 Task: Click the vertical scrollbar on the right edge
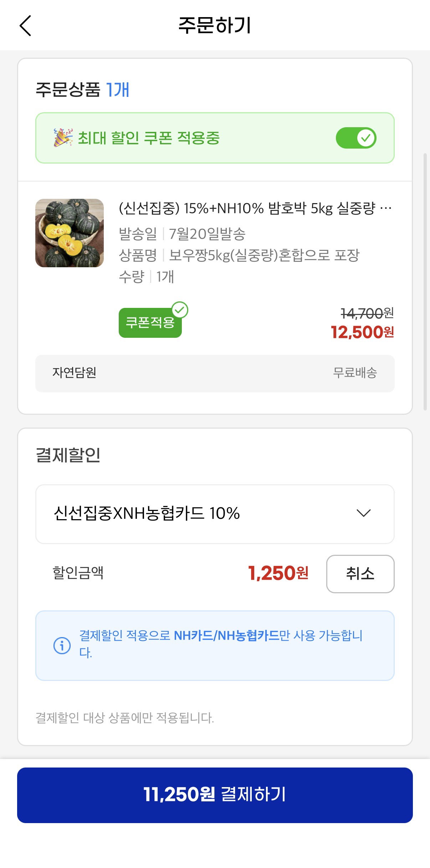[x=425, y=281]
